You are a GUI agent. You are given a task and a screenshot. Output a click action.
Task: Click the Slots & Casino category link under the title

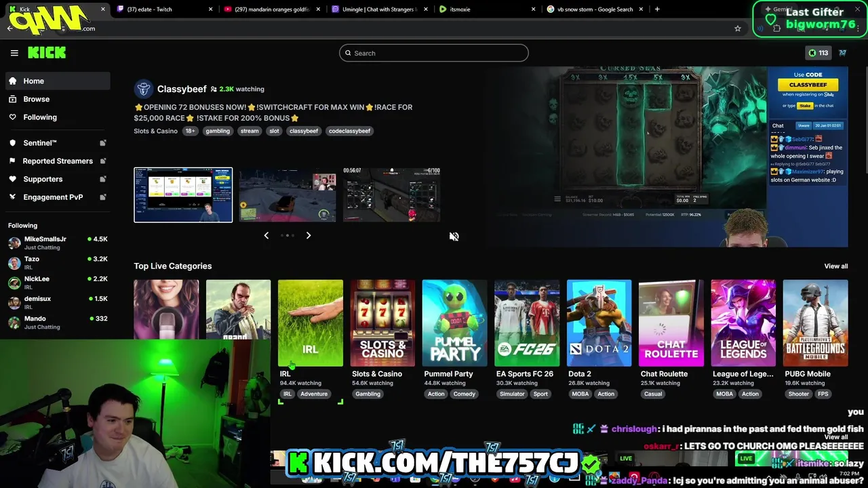[x=155, y=131]
